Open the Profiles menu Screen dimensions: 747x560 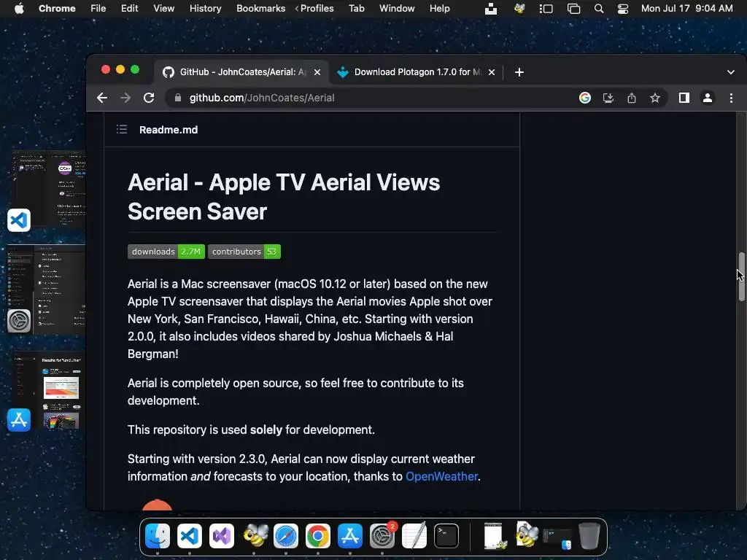click(317, 8)
